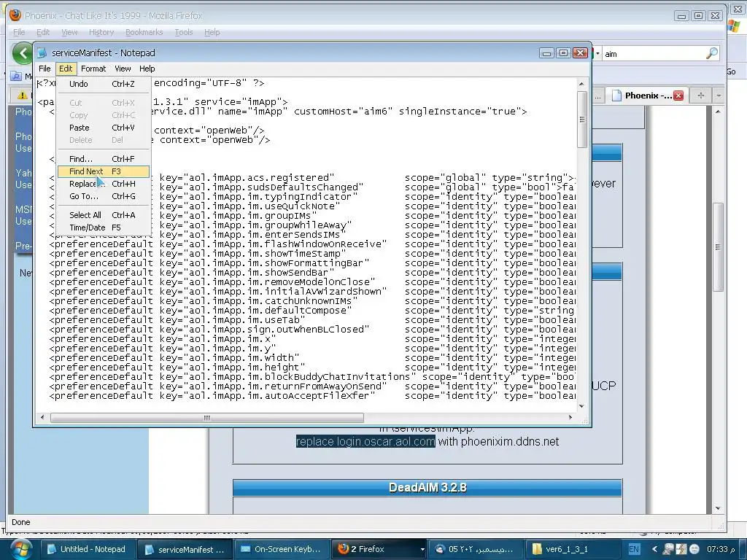Click Firefox page scrollbar down arrow
The image size is (747, 560).
point(718,508)
